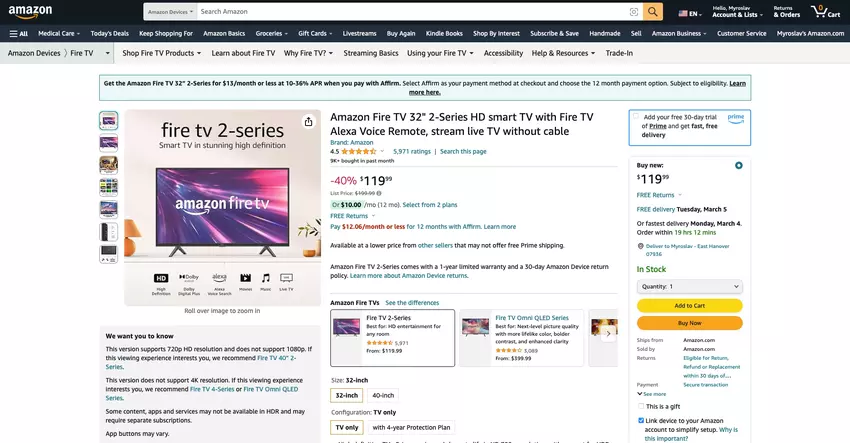The height and width of the screenshot is (443, 850).
Task: Expand 'See more' under payment details
Action: click(x=652, y=394)
